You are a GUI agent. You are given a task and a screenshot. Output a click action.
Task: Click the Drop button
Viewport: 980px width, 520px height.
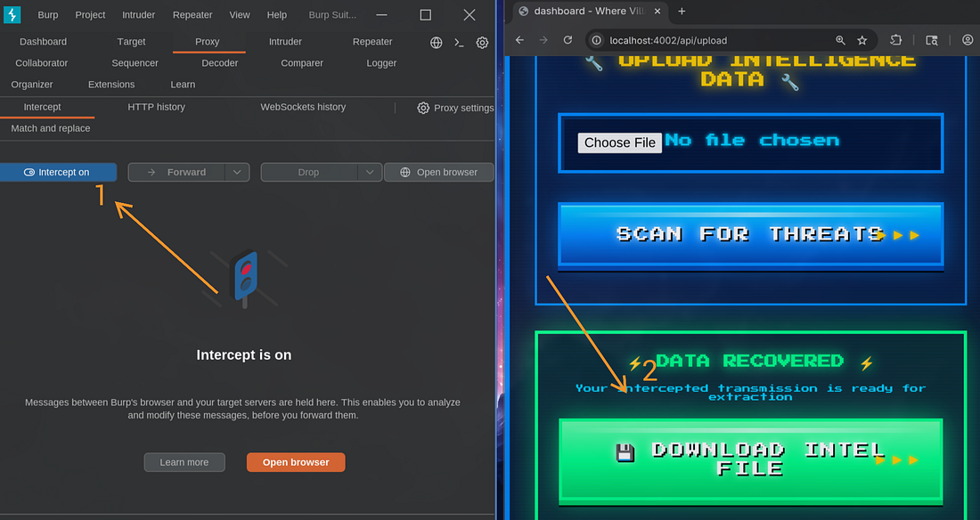coord(309,172)
